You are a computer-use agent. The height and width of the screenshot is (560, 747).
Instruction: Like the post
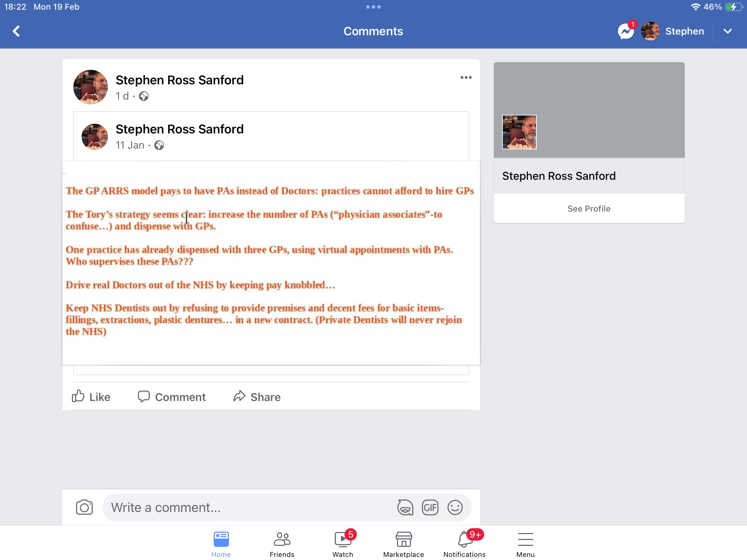click(x=91, y=397)
